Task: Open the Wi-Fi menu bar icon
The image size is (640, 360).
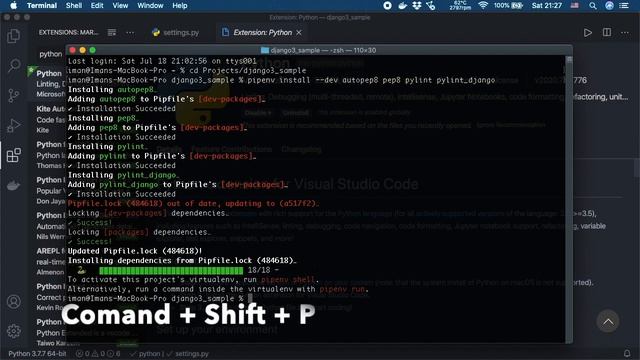Action: pyautogui.click(x=483, y=5)
